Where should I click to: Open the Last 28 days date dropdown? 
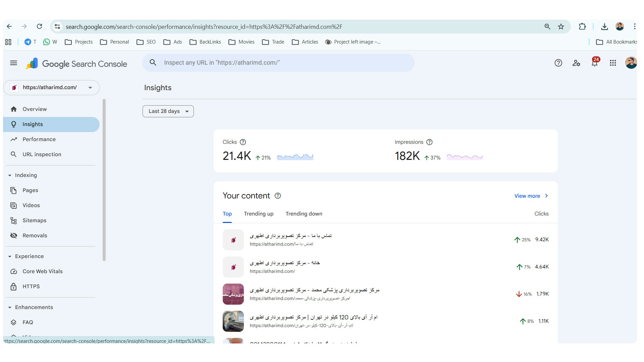click(168, 111)
